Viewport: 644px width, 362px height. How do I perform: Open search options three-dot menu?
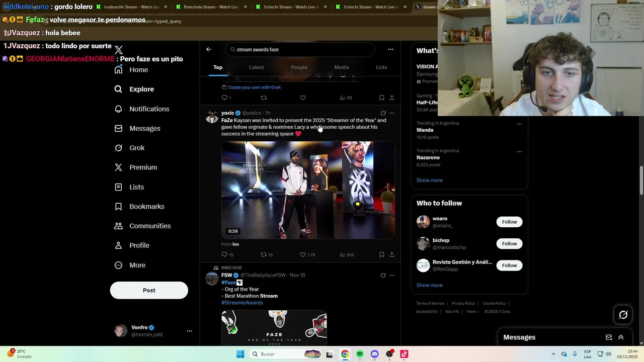click(x=390, y=49)
